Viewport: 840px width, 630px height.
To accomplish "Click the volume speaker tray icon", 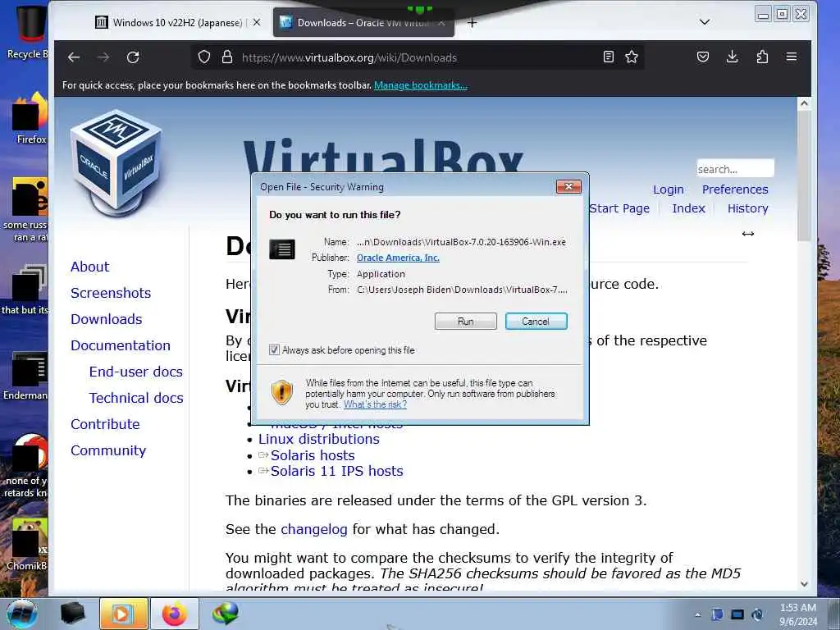I will click(x=757, y=614).
